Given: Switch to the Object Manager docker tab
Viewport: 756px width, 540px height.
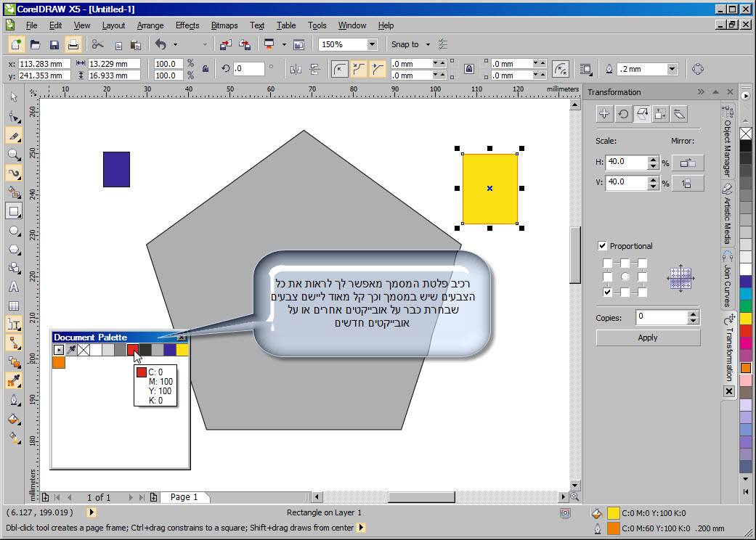Looking at the screenshot, I should (727, 142).
